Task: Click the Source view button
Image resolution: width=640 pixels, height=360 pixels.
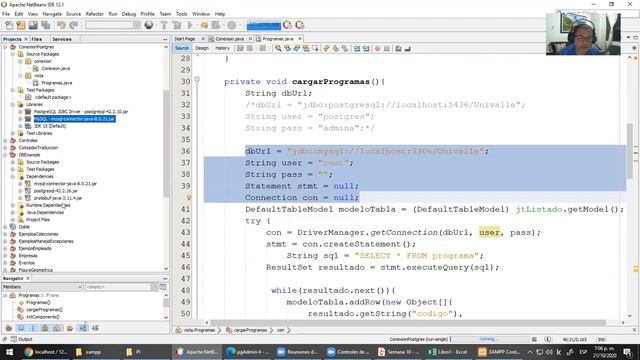Action: 182,48
